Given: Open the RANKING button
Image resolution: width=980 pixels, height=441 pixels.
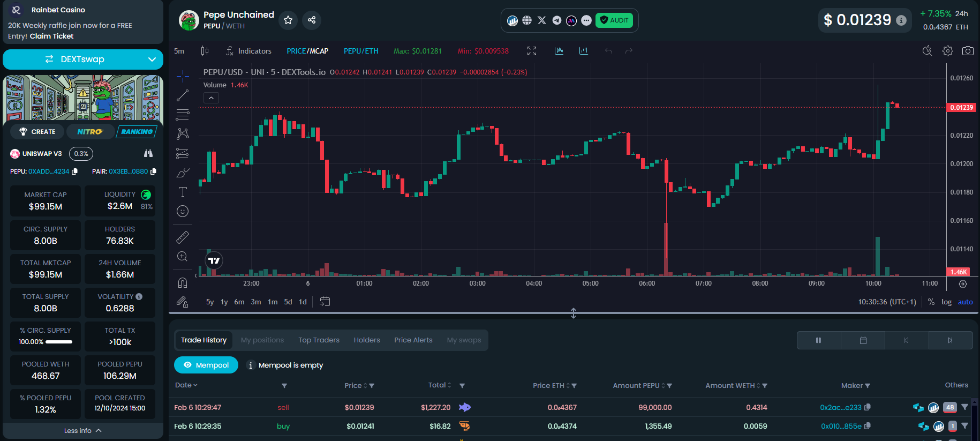Looking at the screenshot, I should (x=137, y=132).
